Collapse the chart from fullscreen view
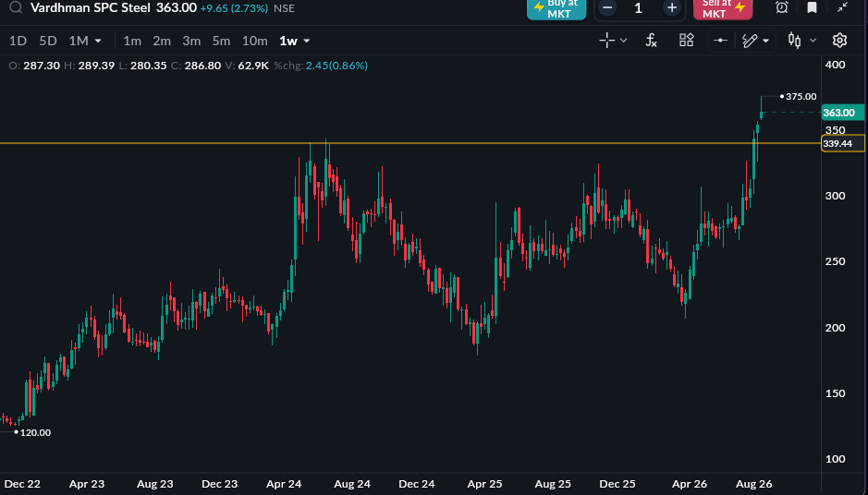Screen dimensions: 868x495 click(842, 7)
